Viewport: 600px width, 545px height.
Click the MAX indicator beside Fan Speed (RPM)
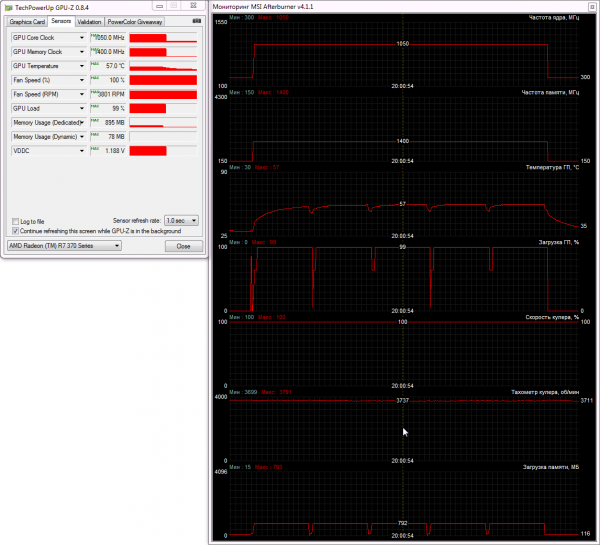(95, 92)
